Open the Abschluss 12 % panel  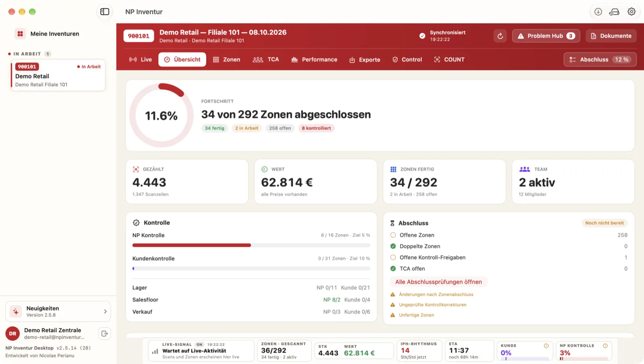(600, 60)
